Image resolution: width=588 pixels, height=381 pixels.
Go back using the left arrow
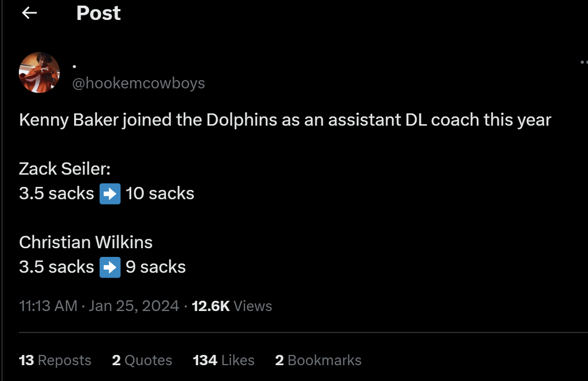[29, 13]
